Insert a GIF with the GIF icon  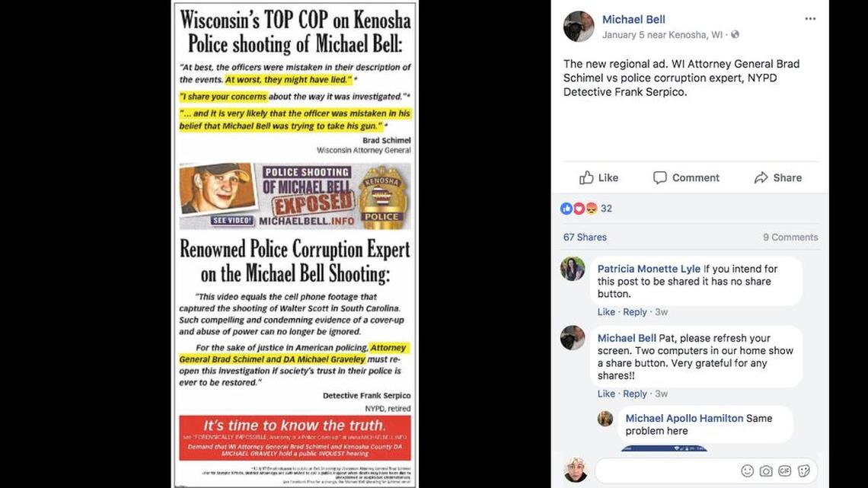click(784, 470)
